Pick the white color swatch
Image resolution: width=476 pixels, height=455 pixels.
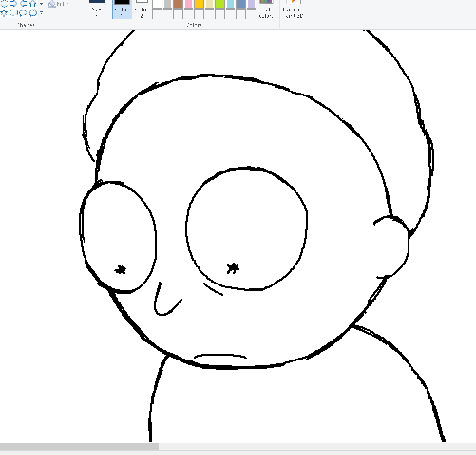[x=157, y=4]
